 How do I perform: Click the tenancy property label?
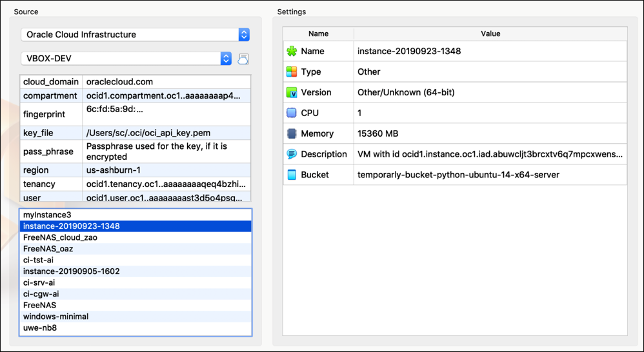coord(51,184)
